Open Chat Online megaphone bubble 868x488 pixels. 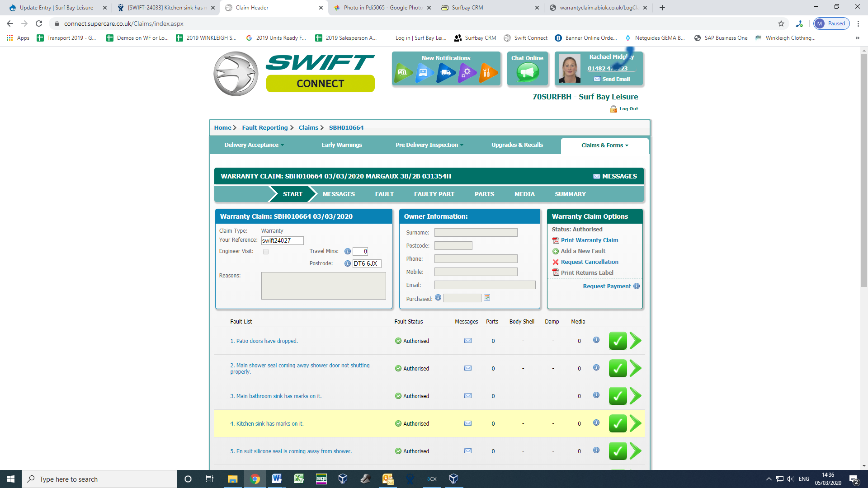tap(528, 72)
